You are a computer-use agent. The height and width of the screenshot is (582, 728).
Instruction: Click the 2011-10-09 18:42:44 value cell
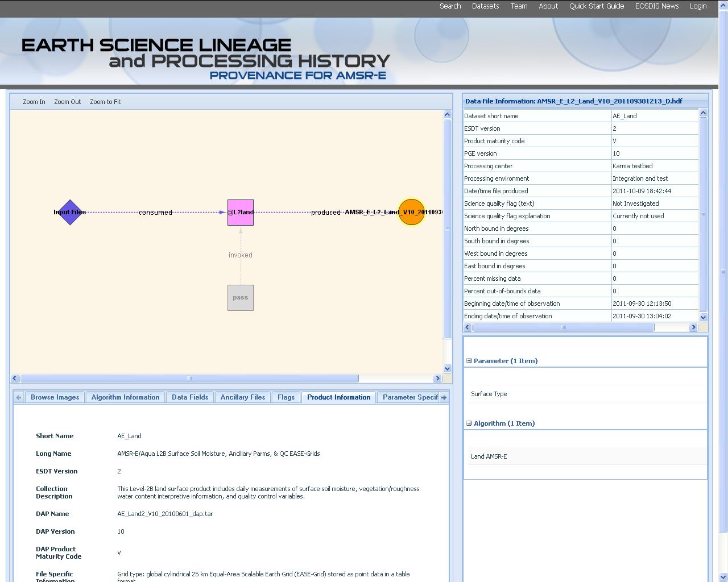[655, 191]
